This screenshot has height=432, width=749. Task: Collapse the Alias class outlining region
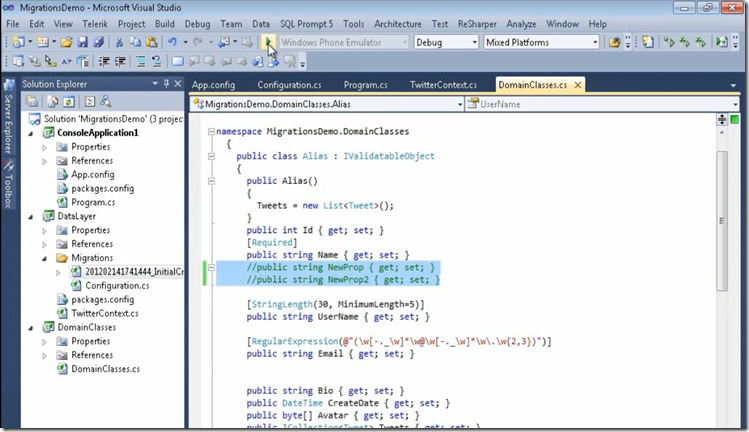pos(211,156)
